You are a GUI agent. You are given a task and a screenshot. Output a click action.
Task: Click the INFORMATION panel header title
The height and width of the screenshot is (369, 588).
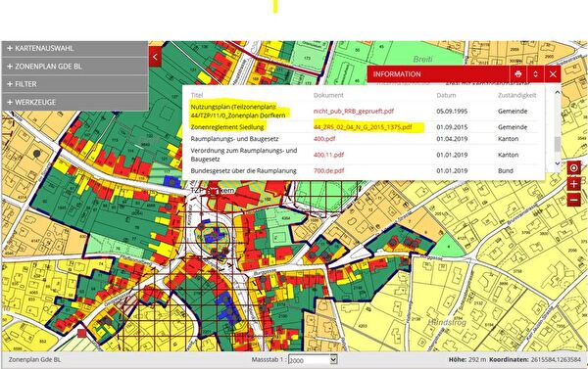[x=397, y=74]
